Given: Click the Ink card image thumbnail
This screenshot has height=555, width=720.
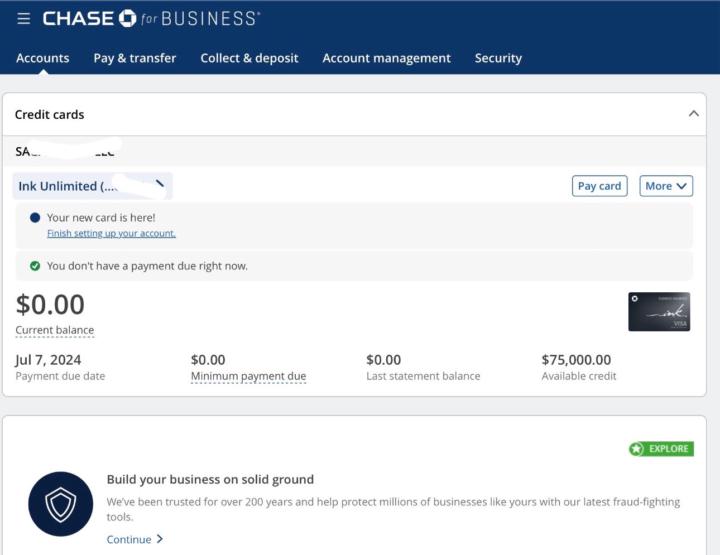Looking at the screenshot, I should pos(659,312).
